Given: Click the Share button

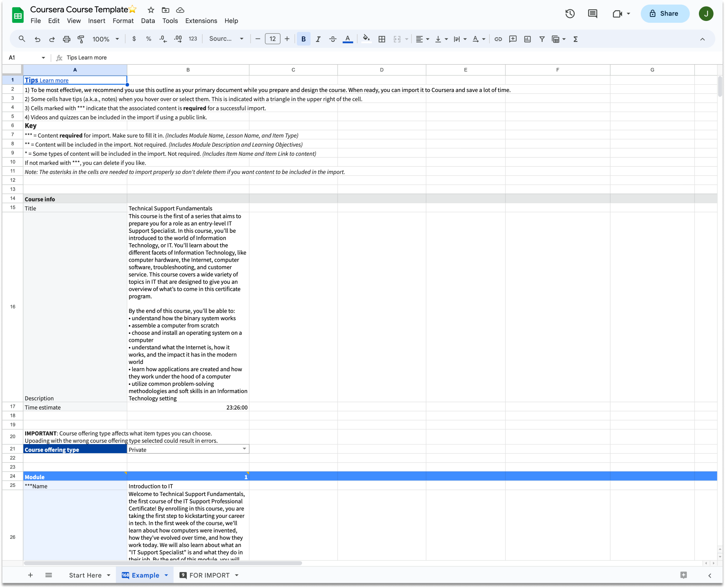Looking at the screenshot, I should [665, 13].
